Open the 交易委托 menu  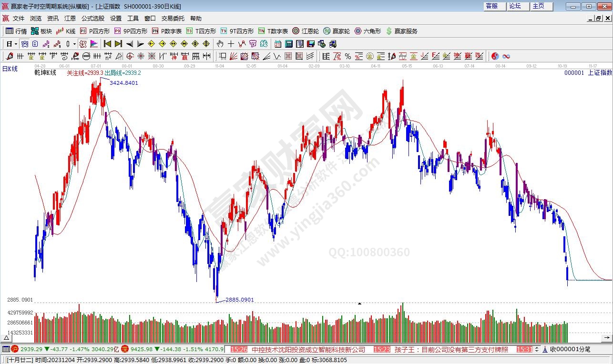(x=173, y=19)
